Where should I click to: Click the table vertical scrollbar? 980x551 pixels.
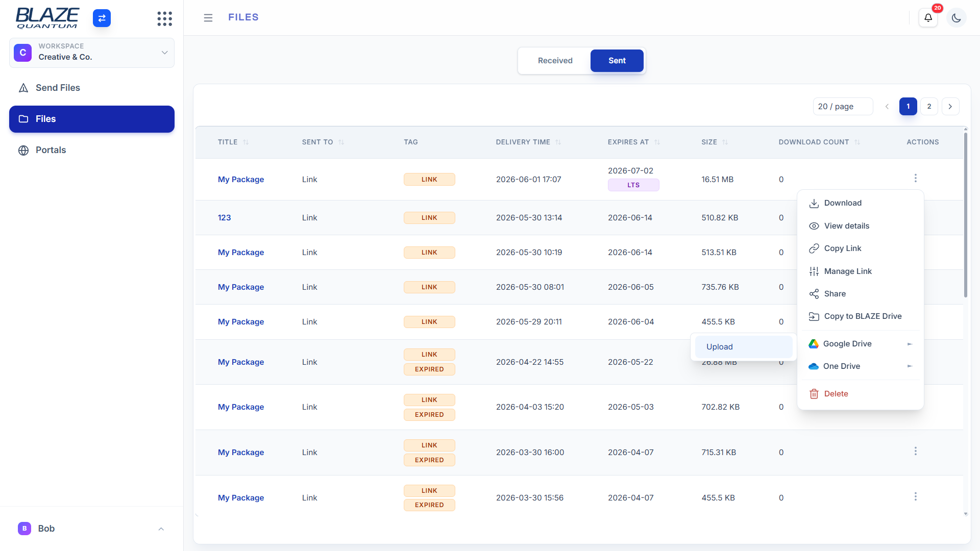(965, 214)
